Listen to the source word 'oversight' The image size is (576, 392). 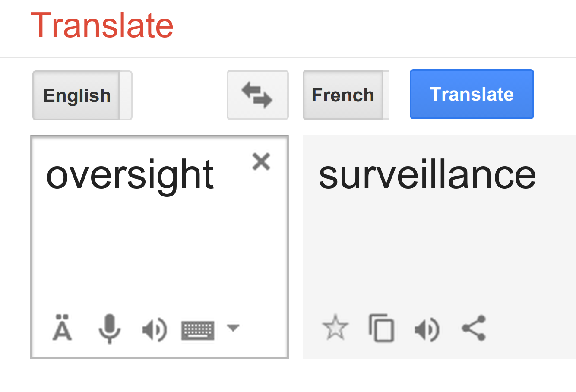coord(154,329)
